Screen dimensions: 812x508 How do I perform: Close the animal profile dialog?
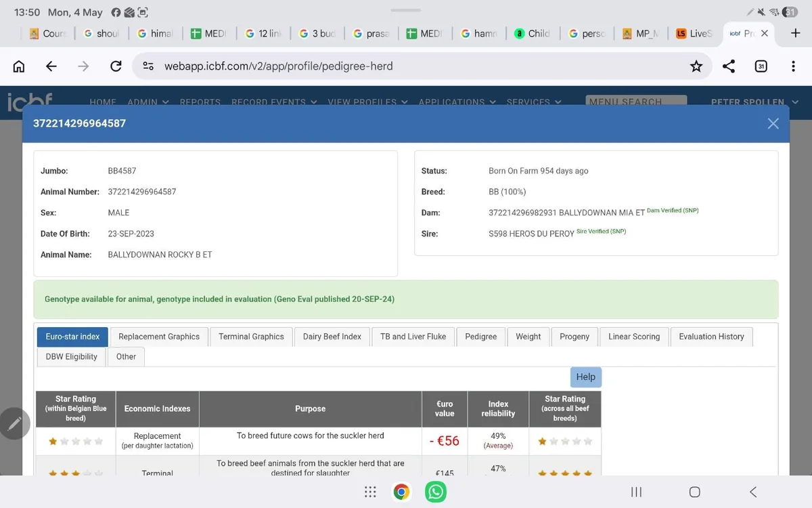tap(773, 123)
